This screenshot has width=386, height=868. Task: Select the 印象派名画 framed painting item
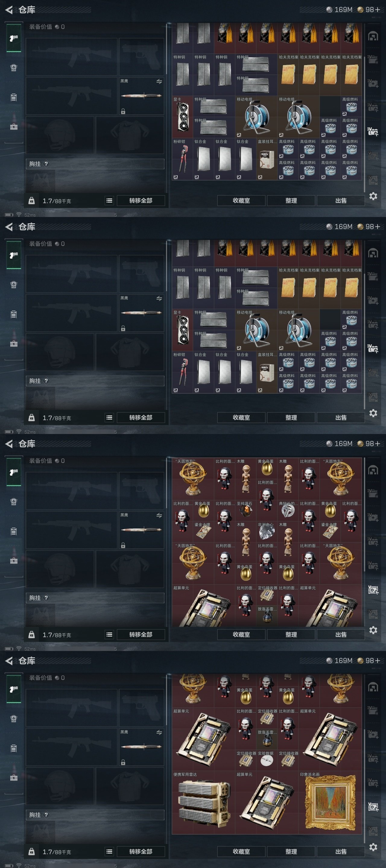(330, 802)
